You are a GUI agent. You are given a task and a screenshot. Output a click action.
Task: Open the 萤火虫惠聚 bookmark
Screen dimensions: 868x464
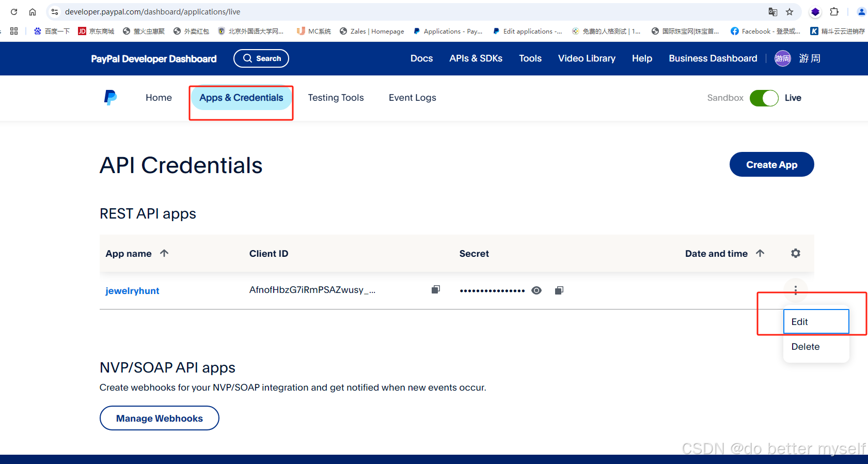(x=144, y=31)
